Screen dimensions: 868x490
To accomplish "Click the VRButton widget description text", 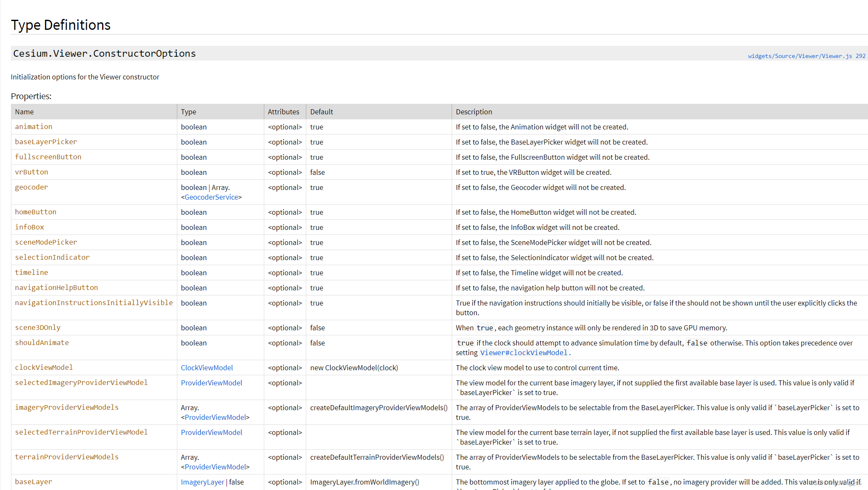I will [x=534, y=172].
